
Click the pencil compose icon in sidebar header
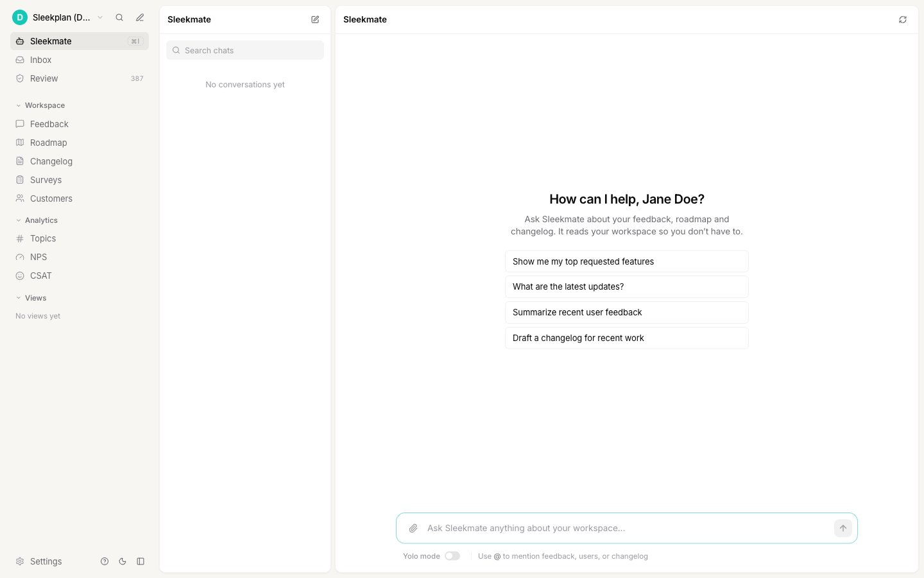140,17
